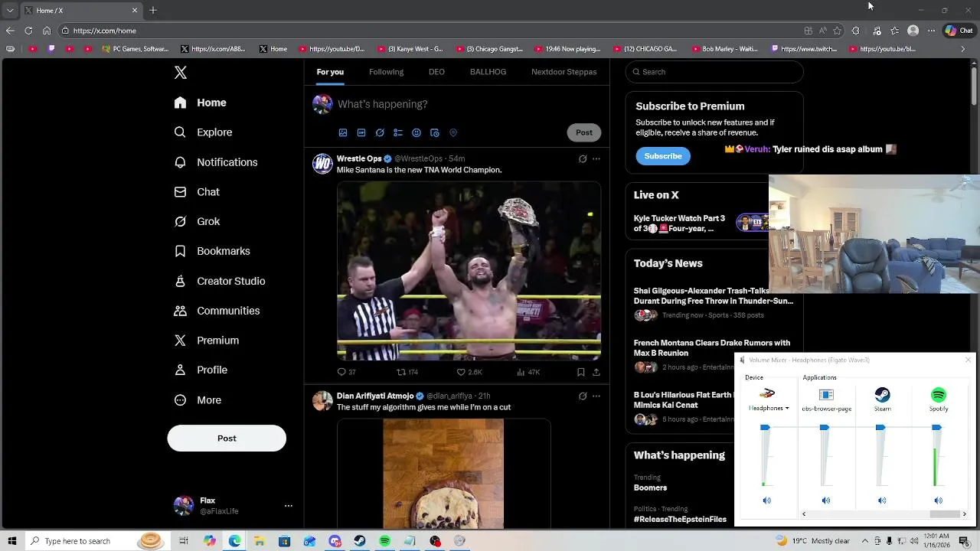Viewport: 980px width, 551px height.
Task: Open browser Settings and more menu
Action: pos(931,31)
